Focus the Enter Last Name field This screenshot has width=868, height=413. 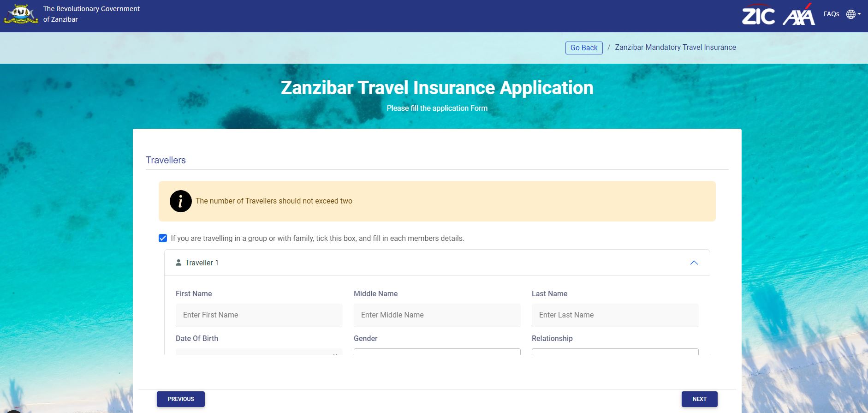615,315
